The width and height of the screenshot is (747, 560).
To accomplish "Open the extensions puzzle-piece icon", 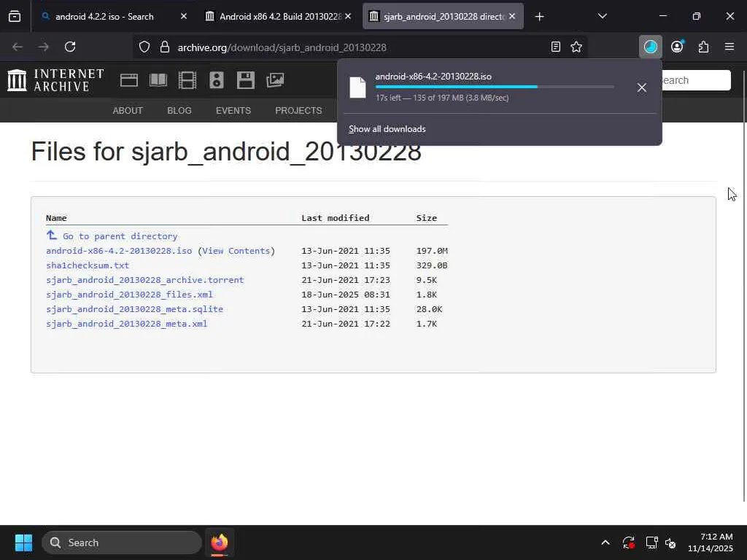I will coord(703,47).
